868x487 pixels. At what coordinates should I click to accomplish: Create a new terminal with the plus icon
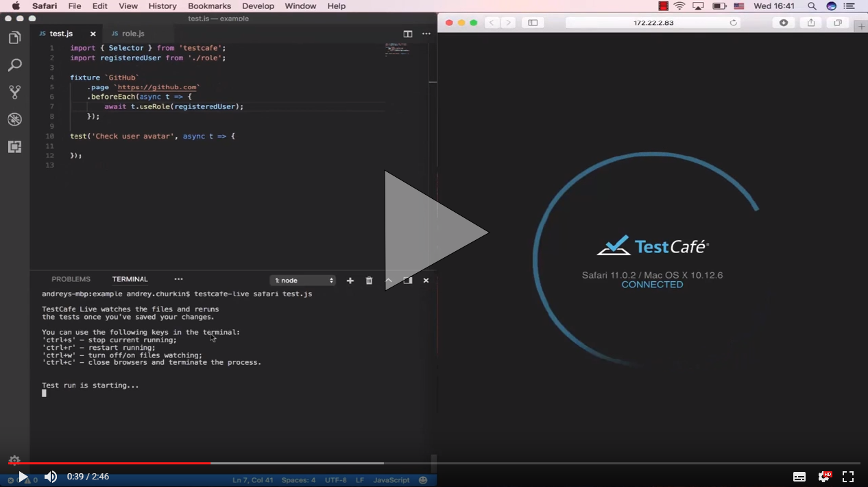350,280
